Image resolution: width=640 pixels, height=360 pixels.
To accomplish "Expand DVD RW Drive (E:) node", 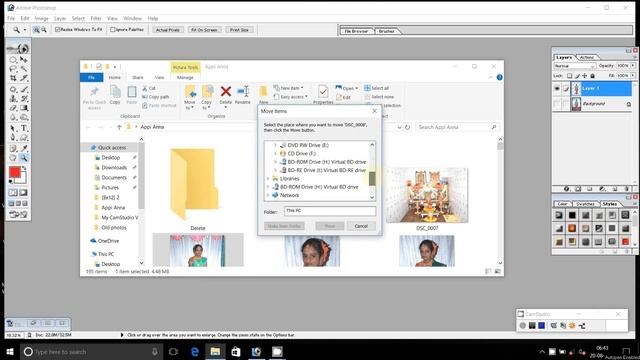I will pos(275,145).
